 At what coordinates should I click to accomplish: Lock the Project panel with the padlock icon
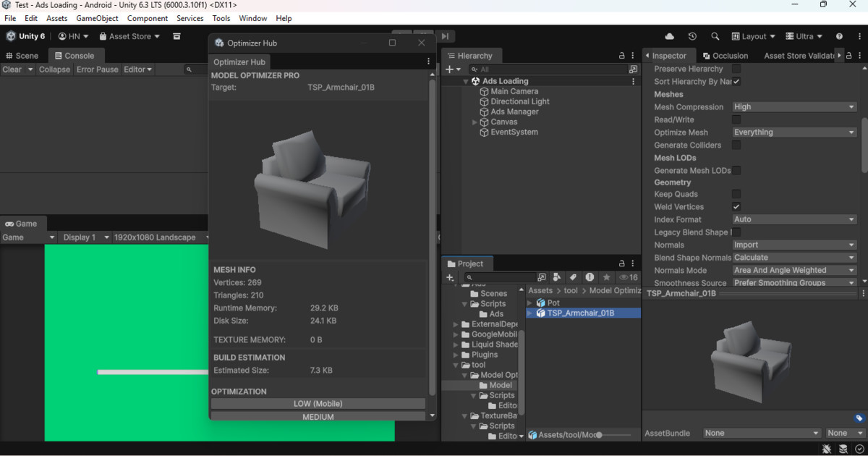(621, 263)
